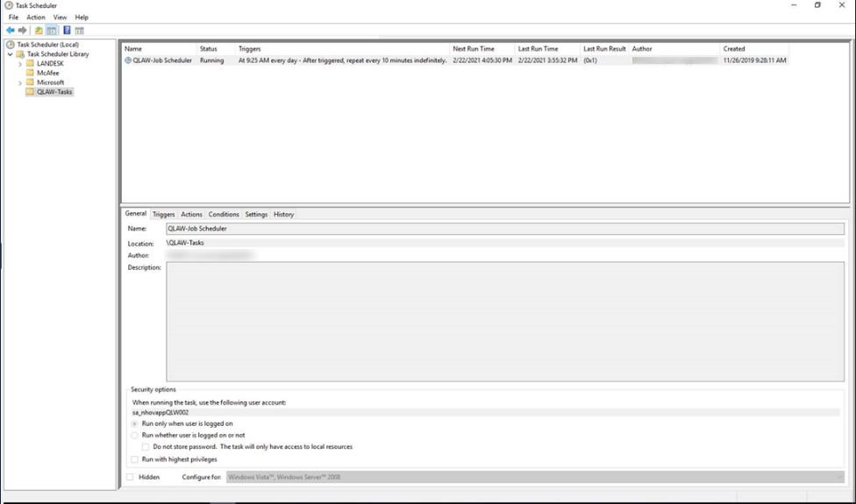Toggle the Hidden checkbox
The width and height of the screenshot is (856, 504).
pos(130,477)
